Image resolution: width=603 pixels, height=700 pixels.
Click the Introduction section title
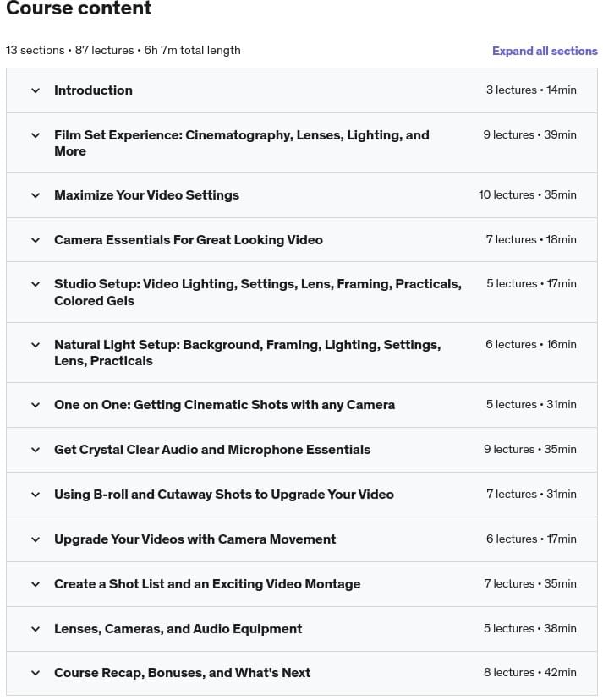coord(93,90)
